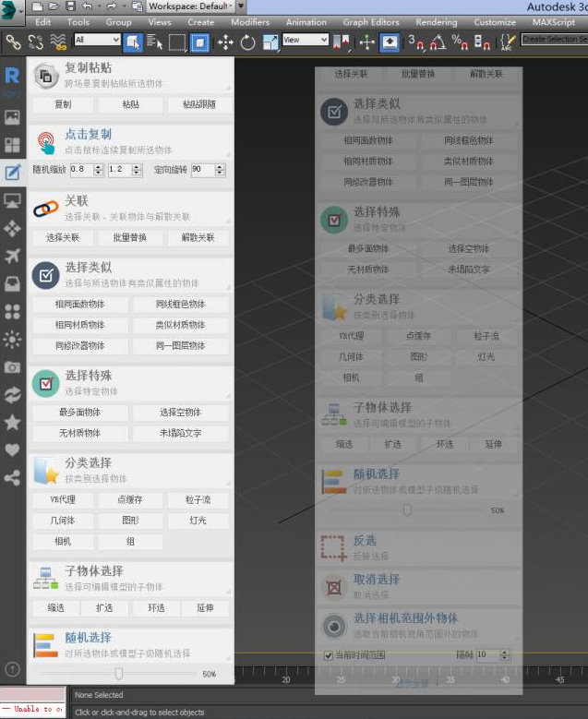Click the star favorites icon in left sidebar

click(12, 423)
